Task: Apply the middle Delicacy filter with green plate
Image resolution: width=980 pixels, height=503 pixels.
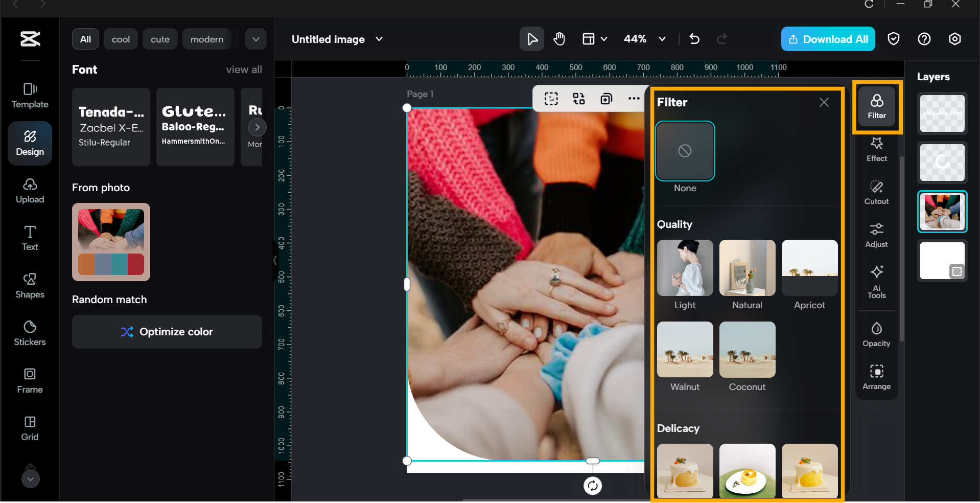Action: pos(748,471)
